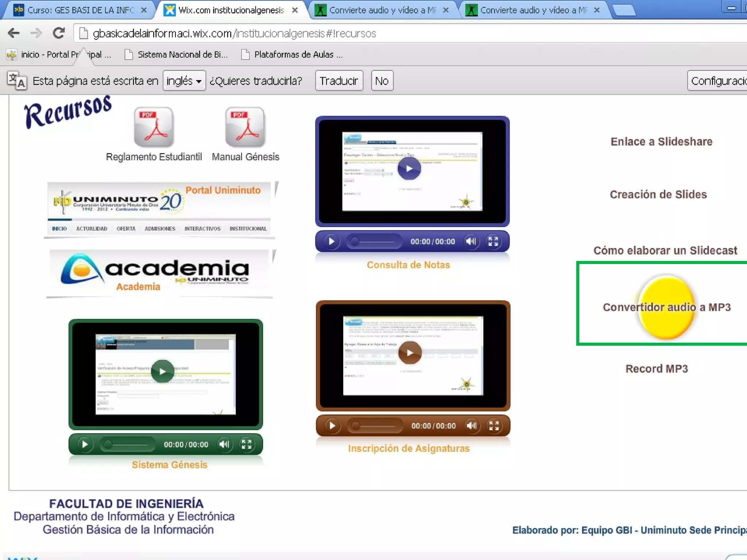
Task: Mute the Sistema Génesis video player
Action: pyautogui.click(x=224, y=444)
